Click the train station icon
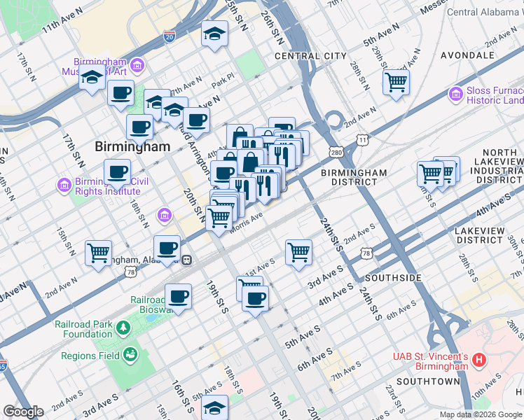The image size is (524, 420). (x=187, y=260)
